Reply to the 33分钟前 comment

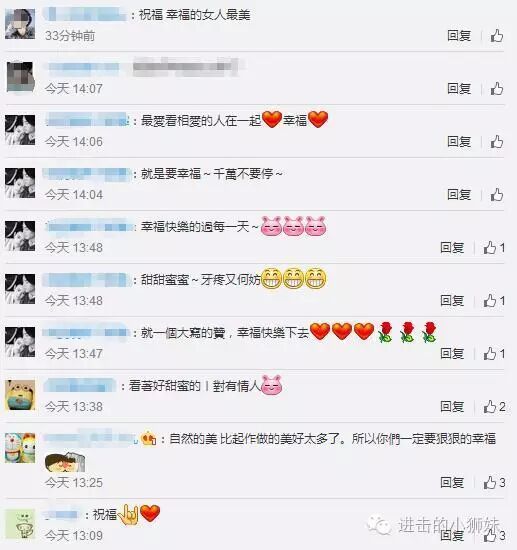pos(459,36)
